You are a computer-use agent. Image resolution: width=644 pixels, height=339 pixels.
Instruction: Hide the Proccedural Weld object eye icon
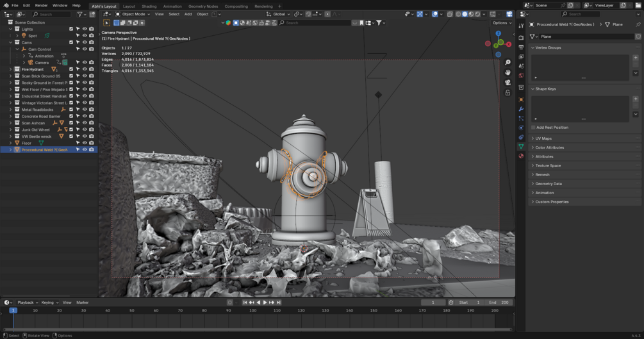(x=85, y=149)
